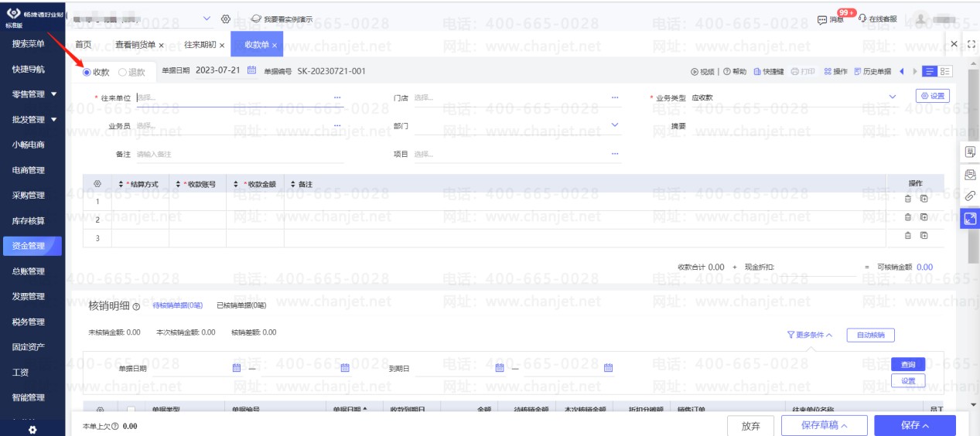This screenshot has height=436, width=980.
Task: Open table column settings gear icon
Action: pyautogui.click(x=97, y=183)
